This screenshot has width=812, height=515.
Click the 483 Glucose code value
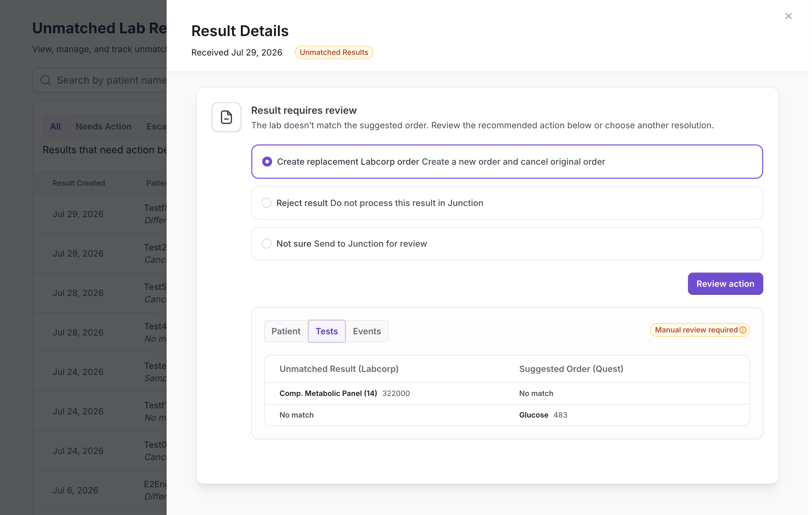tap(560, 415)
